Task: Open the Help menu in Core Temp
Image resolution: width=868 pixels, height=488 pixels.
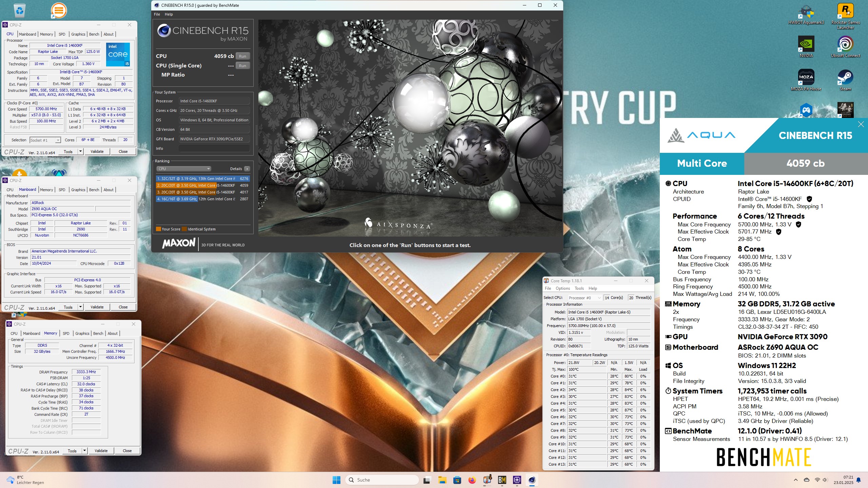Action: 593,288
